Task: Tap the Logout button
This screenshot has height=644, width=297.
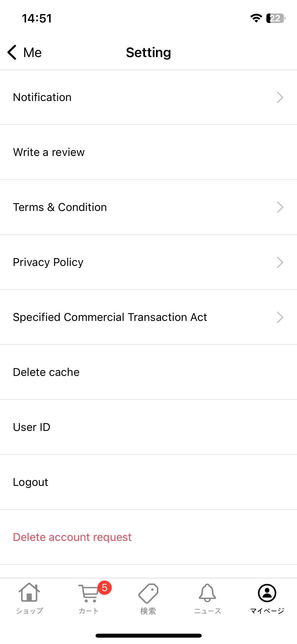Action: coord(148,482)
